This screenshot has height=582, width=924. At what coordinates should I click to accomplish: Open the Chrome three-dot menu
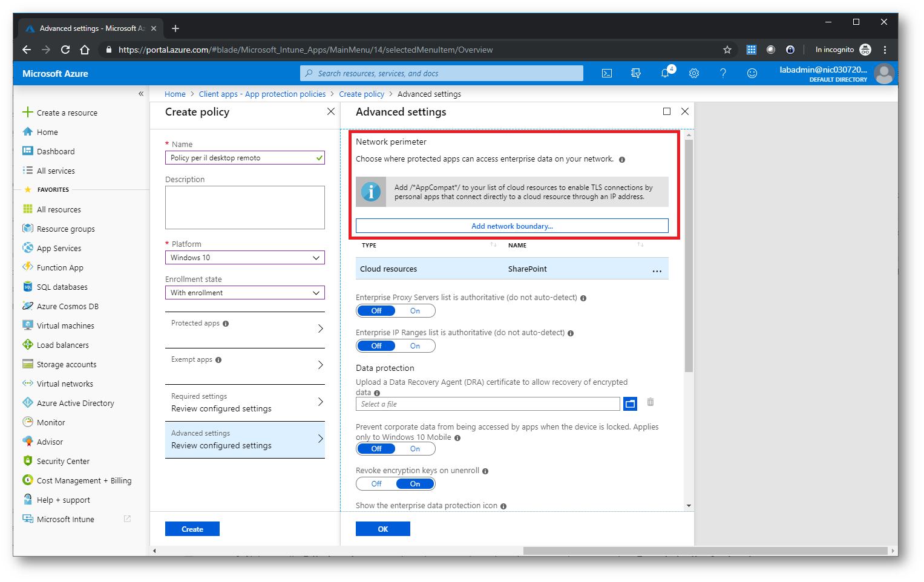tap(885, 50)
